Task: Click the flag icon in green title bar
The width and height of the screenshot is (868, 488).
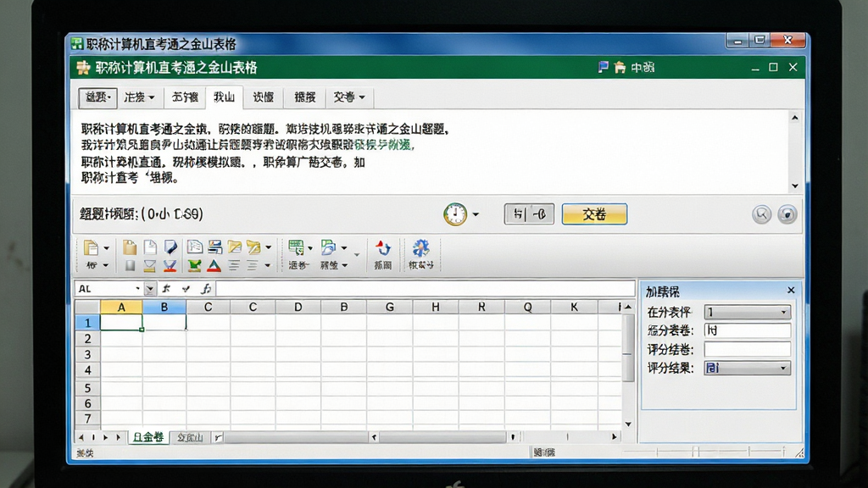Action: (x=604, y=68)
